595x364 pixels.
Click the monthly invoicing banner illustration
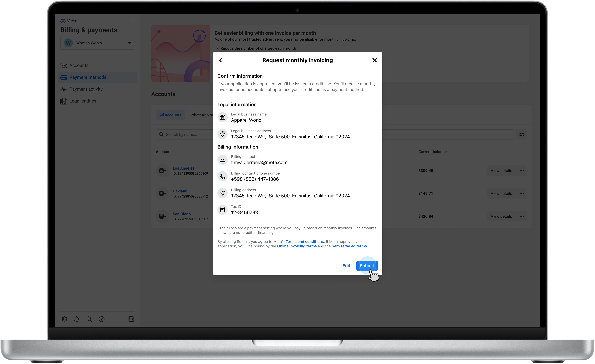[x=181, y=53]
